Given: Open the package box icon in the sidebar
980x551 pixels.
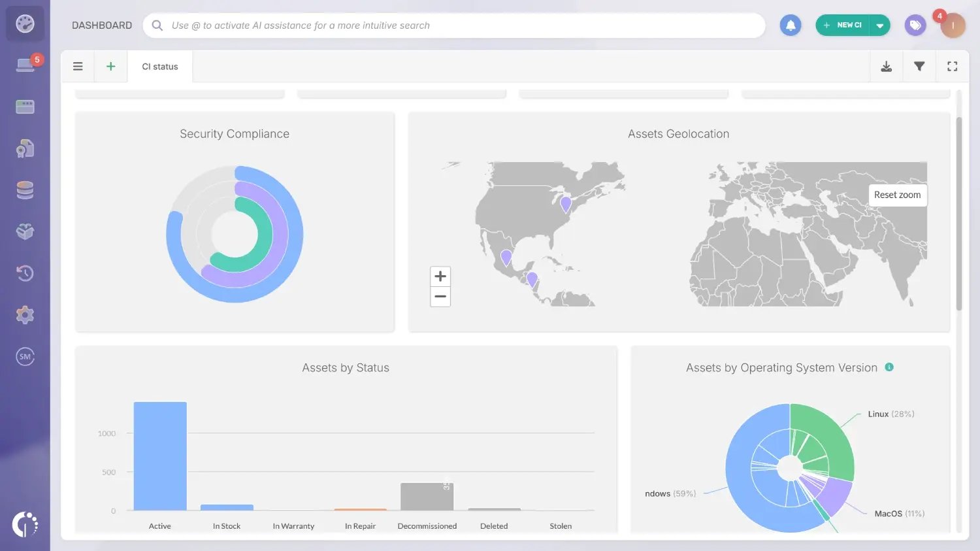Looking at the screenshot, I should point(24,231).
